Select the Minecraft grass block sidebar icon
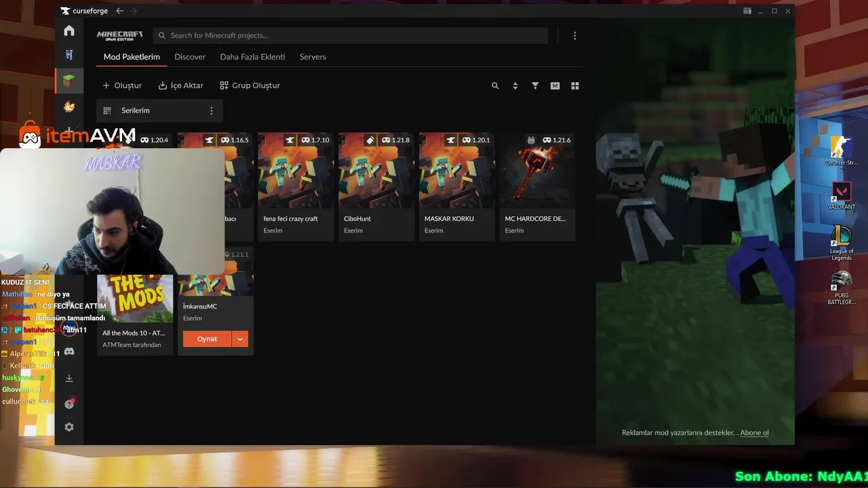The height and width of the screenshot is (488, 868). pyautogui.click(x=69, y=81)
